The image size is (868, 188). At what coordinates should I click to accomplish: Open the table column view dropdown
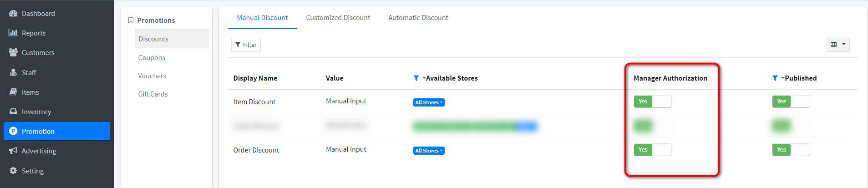coord(838,45)
